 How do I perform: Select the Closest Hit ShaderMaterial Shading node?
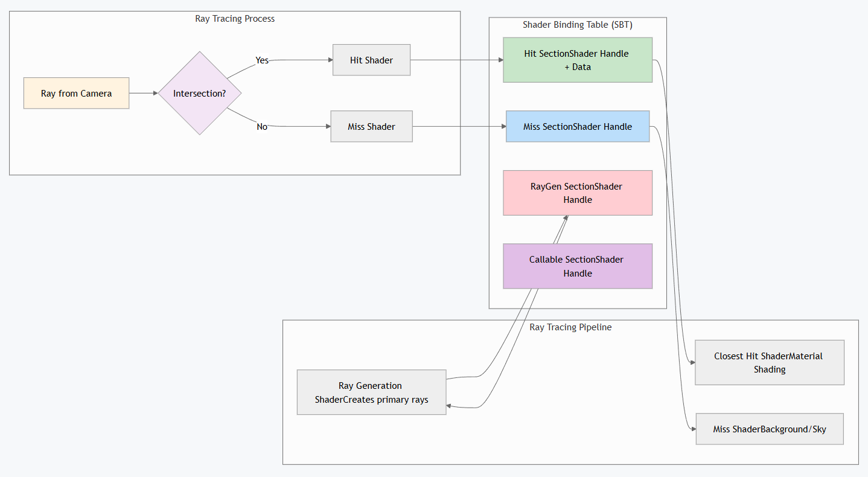pyautogui.click(x=769, y=362)
